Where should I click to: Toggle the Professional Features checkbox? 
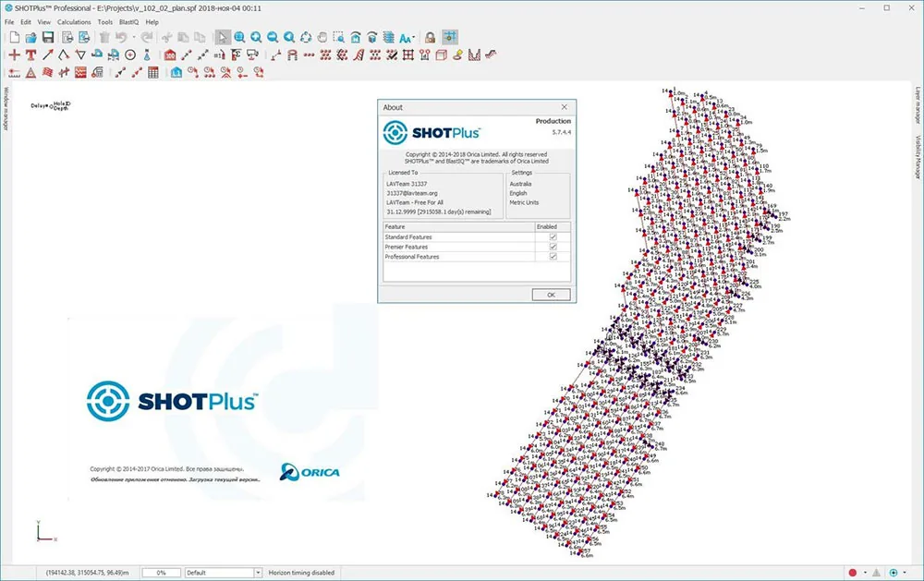pyautogui.click(x=553, y=257)
